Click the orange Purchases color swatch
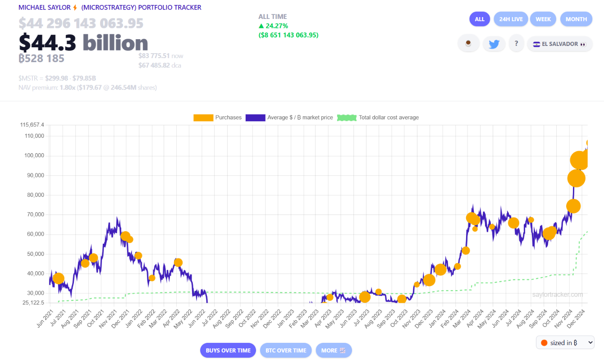 (203, 118)
